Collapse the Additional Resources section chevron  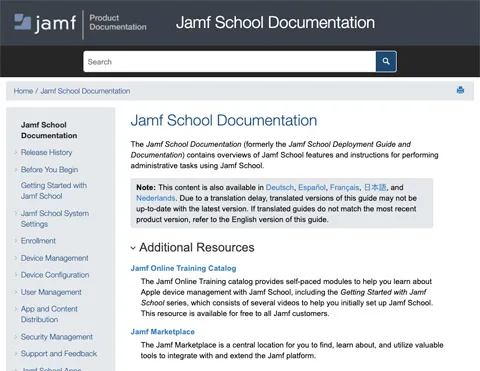coord(133,248)
